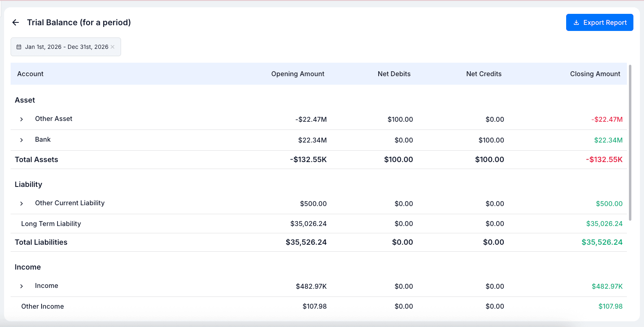Select the Net Debits column header
The width and height of the screenshot is (644, 327).
394,74
